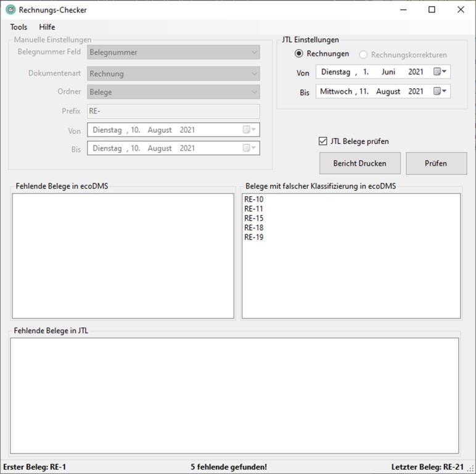Click status text 'Erster Beleg: RE-1'
This screenshot has width=476, height=474.
pos(35,467)
